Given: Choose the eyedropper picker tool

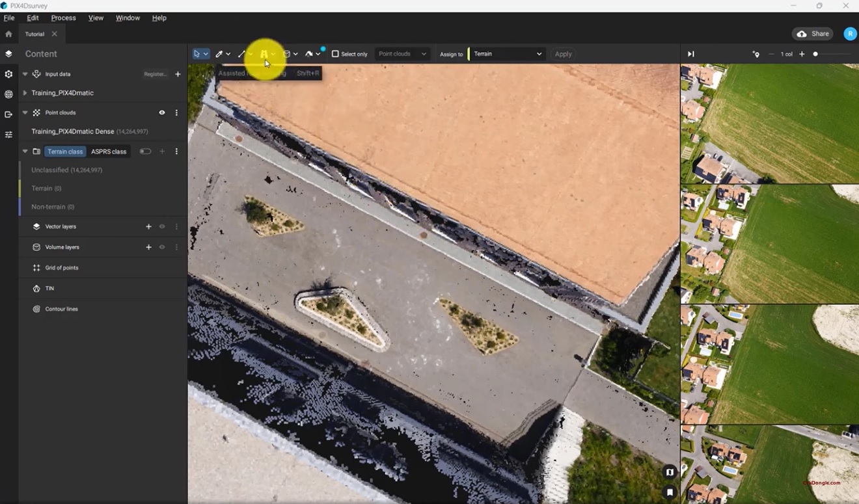Looking at the screenshot, I should tap(219, 54).
